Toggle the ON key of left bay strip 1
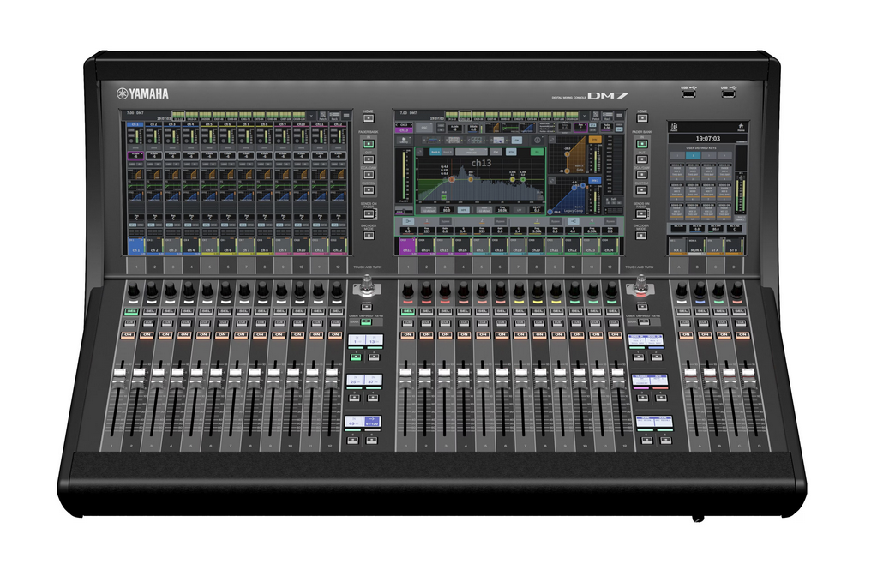871x588 pixels. (x=129, y=334)
